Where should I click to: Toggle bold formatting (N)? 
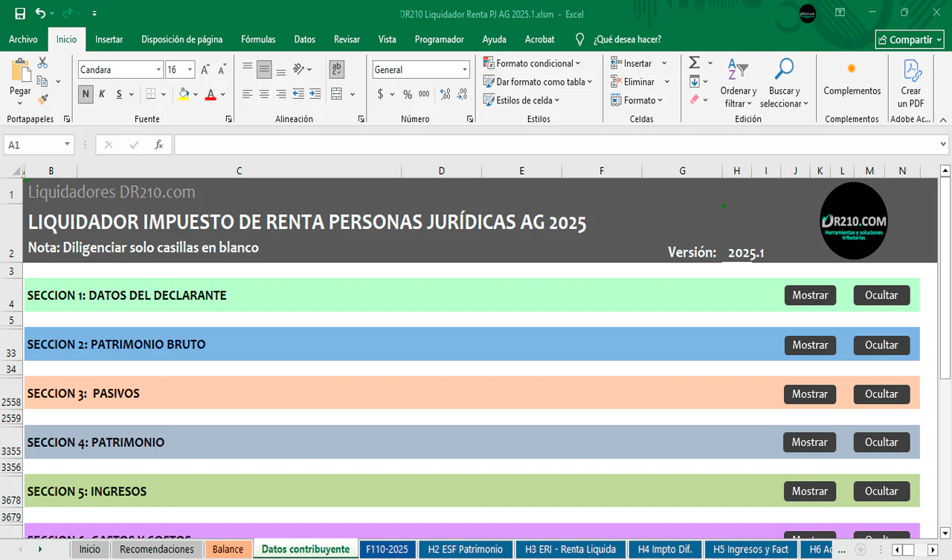86,94
